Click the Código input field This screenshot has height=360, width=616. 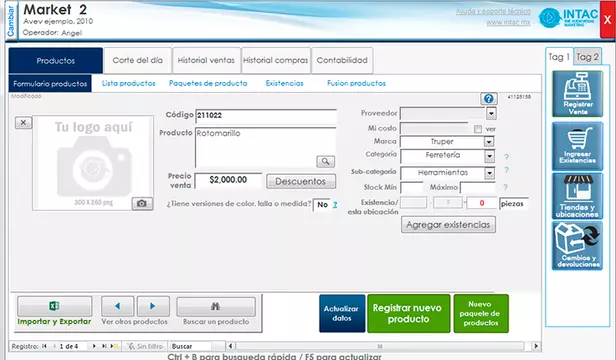click(x=266, y=116)
